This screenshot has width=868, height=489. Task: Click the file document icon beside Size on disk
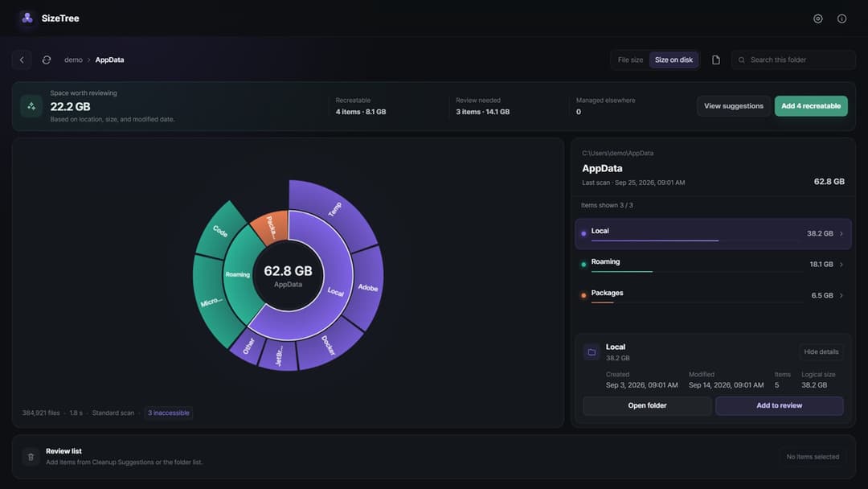tap(716, 60)
